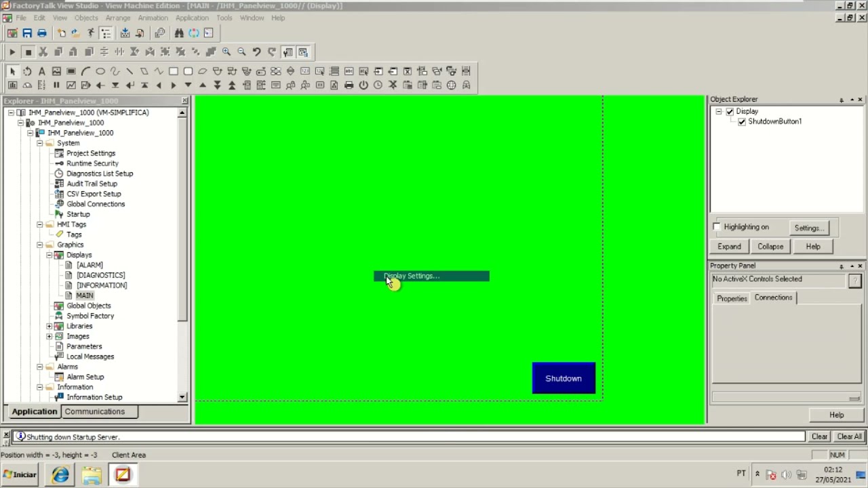Uncheck the Display checkbox in Object Explorer
The width and height of the screenshot is (868, 488).
click(x=730, y=111)
